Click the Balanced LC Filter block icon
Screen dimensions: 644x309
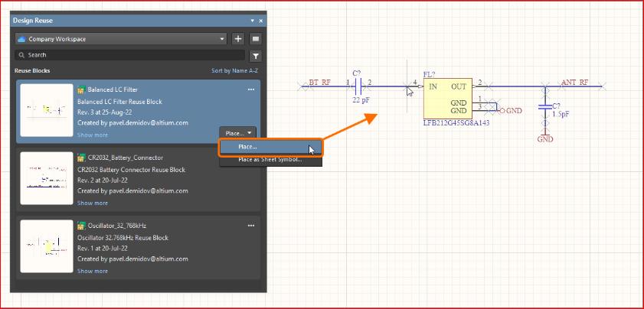click(x=81, y=89)
